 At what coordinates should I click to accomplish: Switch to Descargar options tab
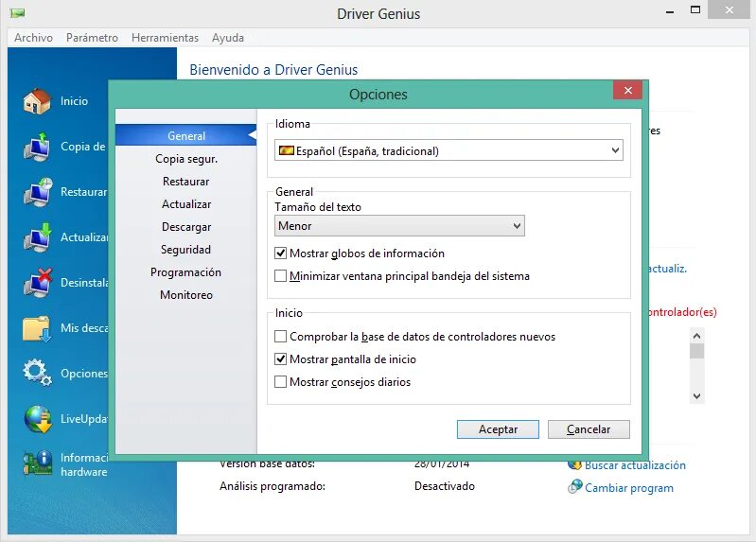[x=186, y=227]
